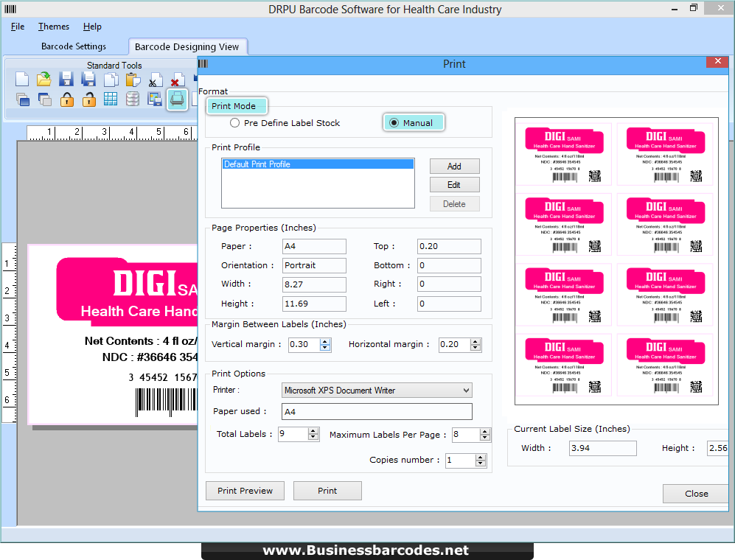735x560 pixels.
Task: Click the Print button at dialog bottom
Action: pos(327,491)
